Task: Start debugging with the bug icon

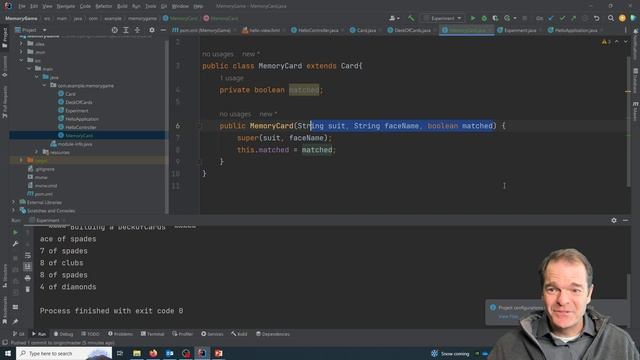Action: pos(484,18)
